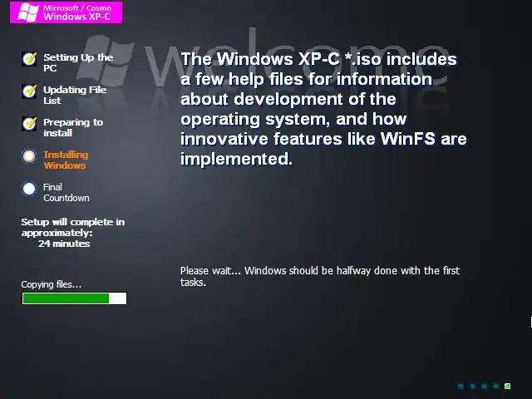Click the leftmost dim activity dot at bottom right

click(x=461, y=386)
